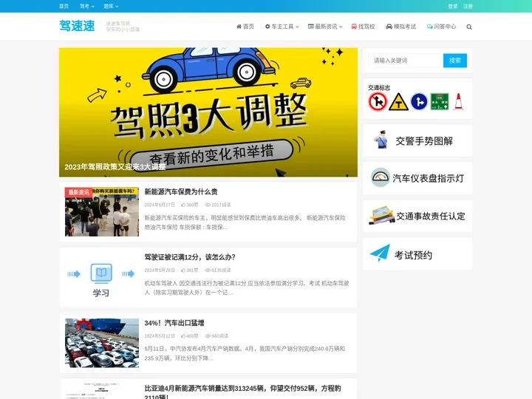The width and height of the screenshot is (532, 399).
Task: Open the 找驾校 navigation item
Action: coord(363,27)
